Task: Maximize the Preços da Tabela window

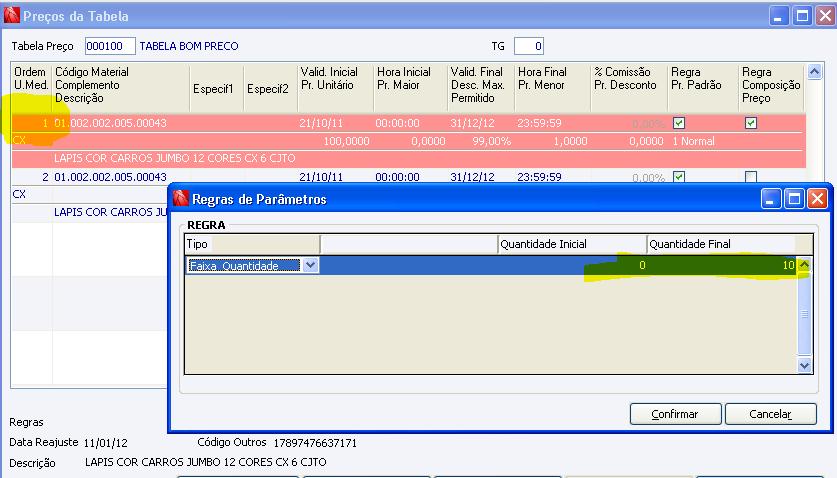Action: point(802,16)
